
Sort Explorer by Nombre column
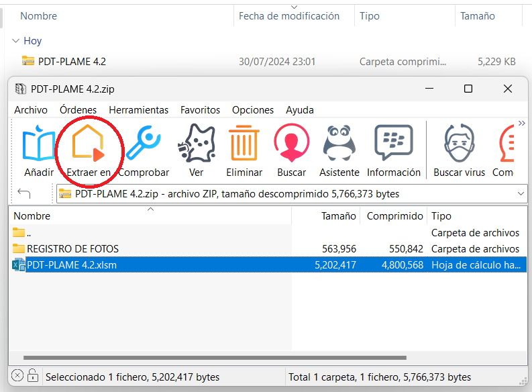[x=39, y=16]
